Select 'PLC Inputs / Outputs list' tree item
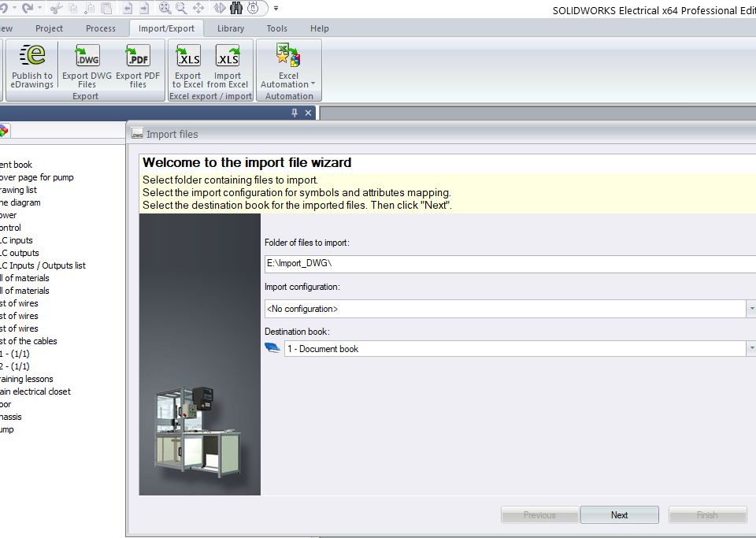756x538 pixels. (43, 265)
